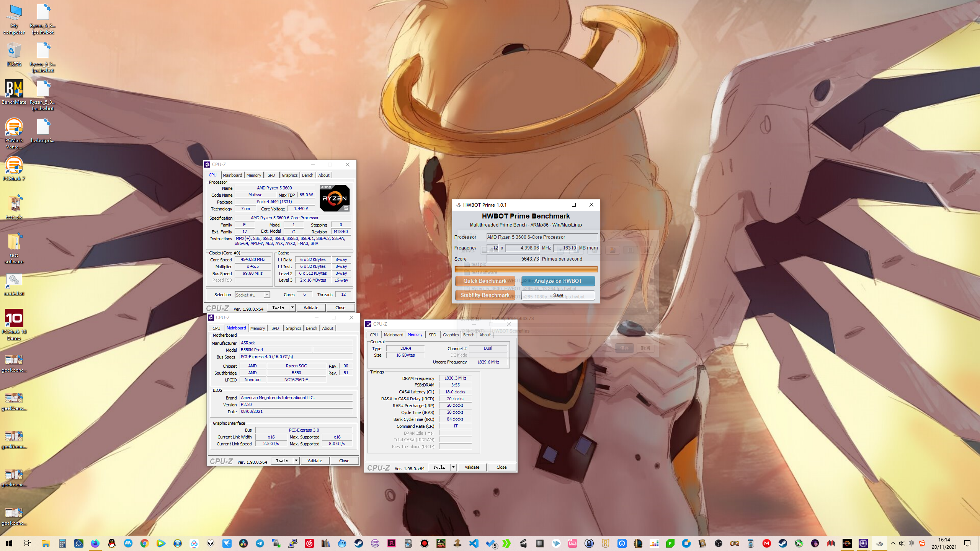Click Save in HWBOT Prime
This screenshot has height=551, width=980.
pos(558,295)
